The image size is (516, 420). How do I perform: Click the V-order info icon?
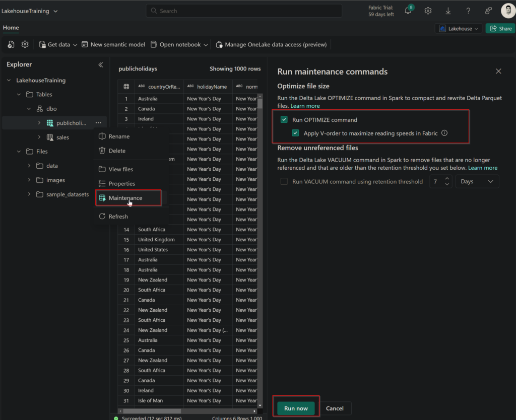pos(444,133)
